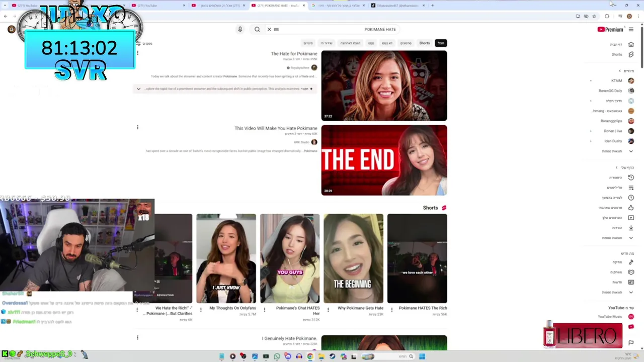Image resolution: width=644 pixels, height=362 pixels.
Task: Select the Recently uploaded filter chip
Action: click(350, 43)
